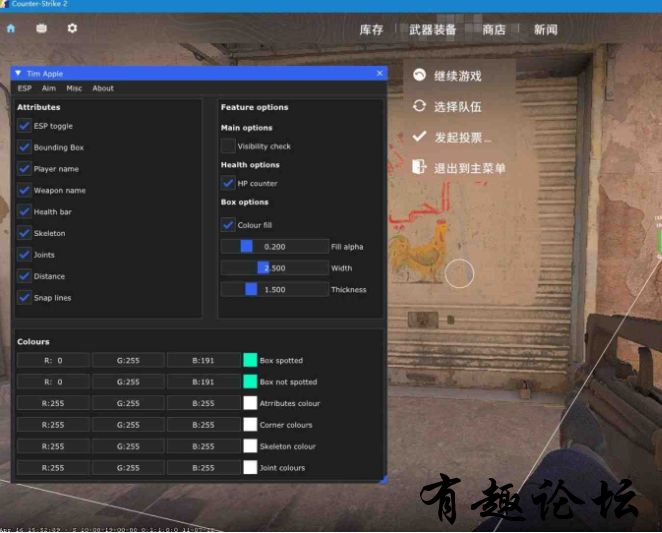Click the B field of Skeleton colour
The image size is (662, 533).
point(203,446)
